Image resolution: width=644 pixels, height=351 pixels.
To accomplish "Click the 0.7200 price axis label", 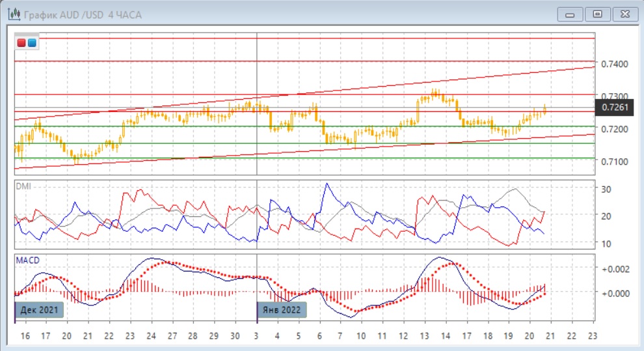I will pyautogui.click(x=614, y=130).
